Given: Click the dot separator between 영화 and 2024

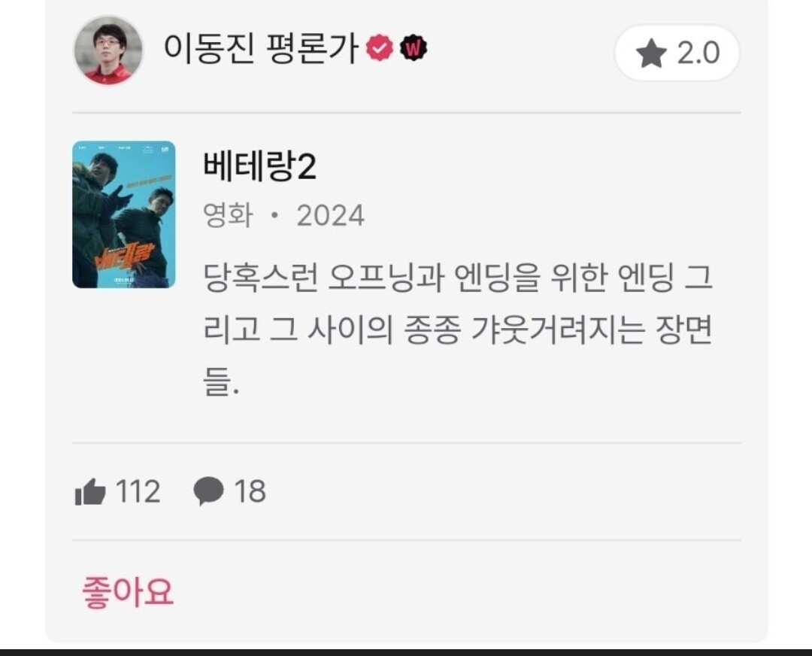Looking at the screenshot, I should (x=275, y=216).
